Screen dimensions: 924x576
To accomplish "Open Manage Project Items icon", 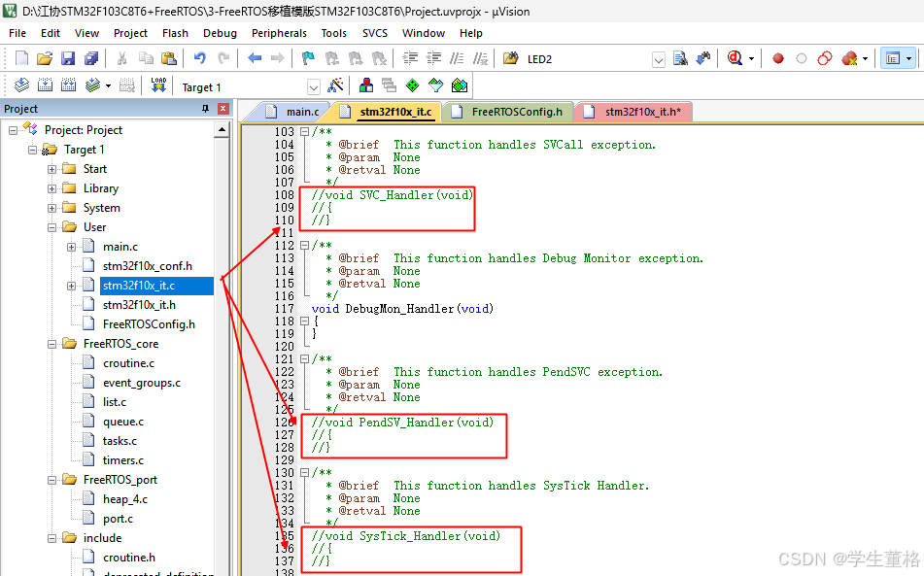I will 366,86.
